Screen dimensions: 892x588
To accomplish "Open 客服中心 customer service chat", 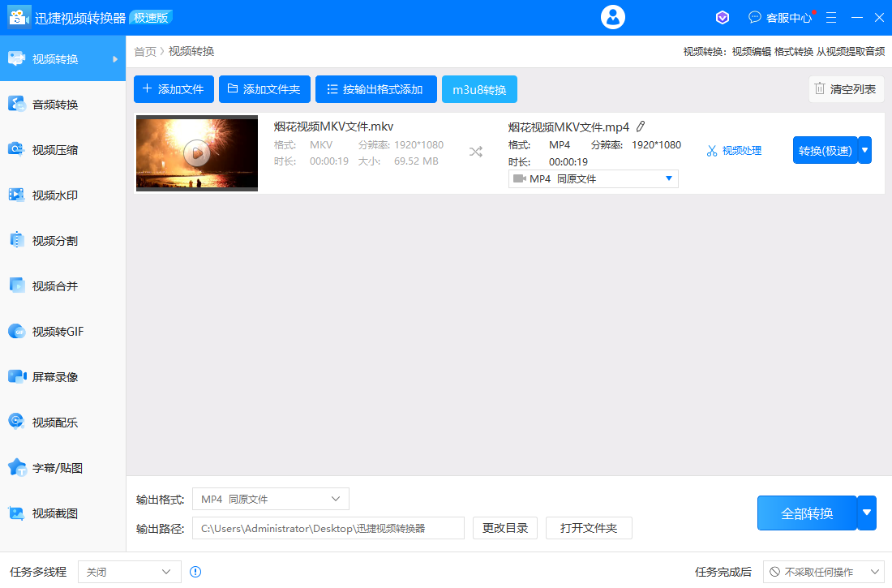I will 780,18.
